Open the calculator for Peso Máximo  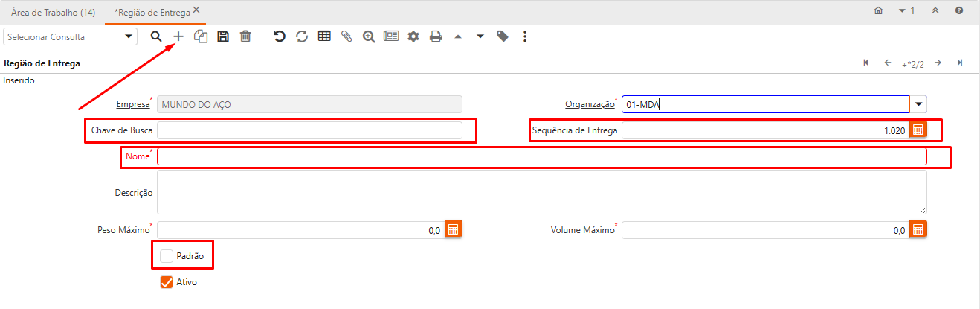[x=454, y=229]
